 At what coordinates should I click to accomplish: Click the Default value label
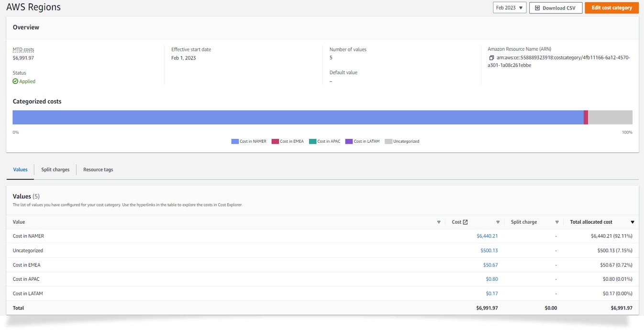(344, 72)
